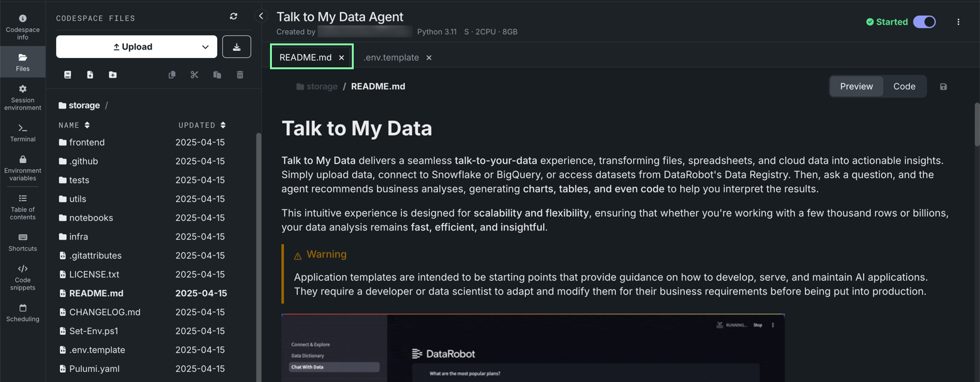Switch README view to Code mode
The image size is (980, 382).
coord(904,87)
